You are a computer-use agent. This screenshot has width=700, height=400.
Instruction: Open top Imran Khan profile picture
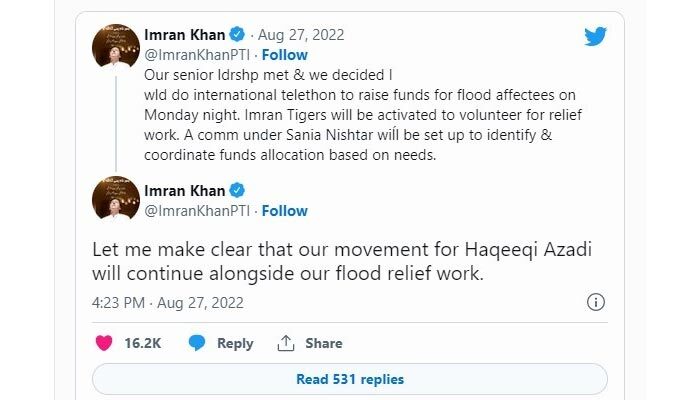[x=115, y=46]
